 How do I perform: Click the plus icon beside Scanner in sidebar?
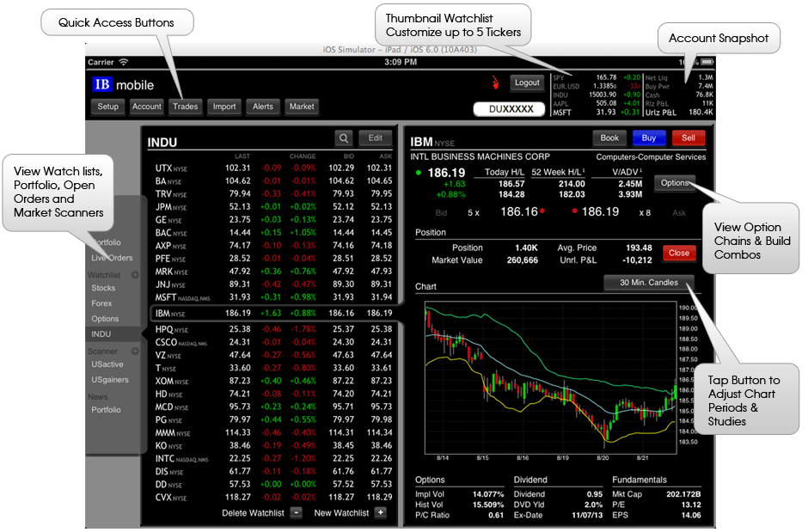135,352
